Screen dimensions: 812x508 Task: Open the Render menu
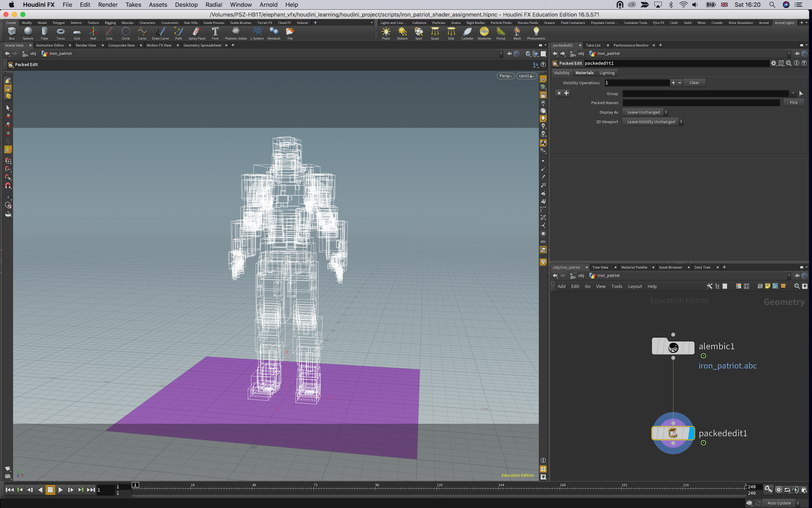point(108,5)
